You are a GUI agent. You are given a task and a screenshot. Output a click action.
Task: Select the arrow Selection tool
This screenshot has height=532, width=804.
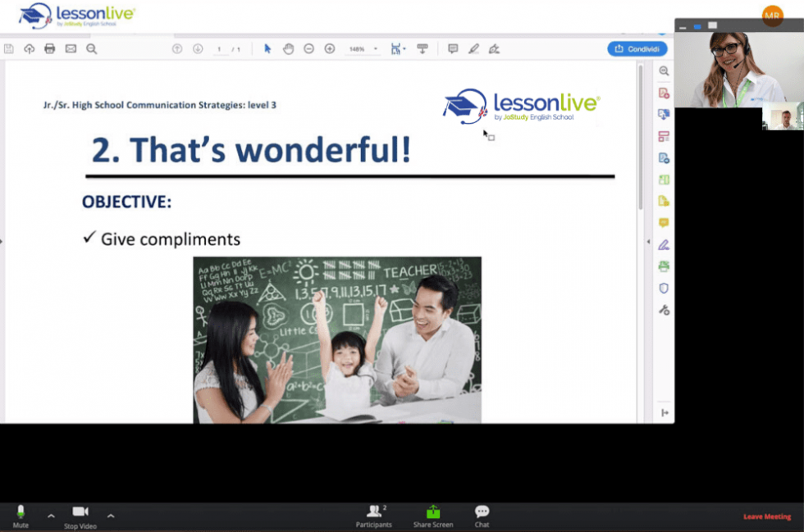pos(267,48)
